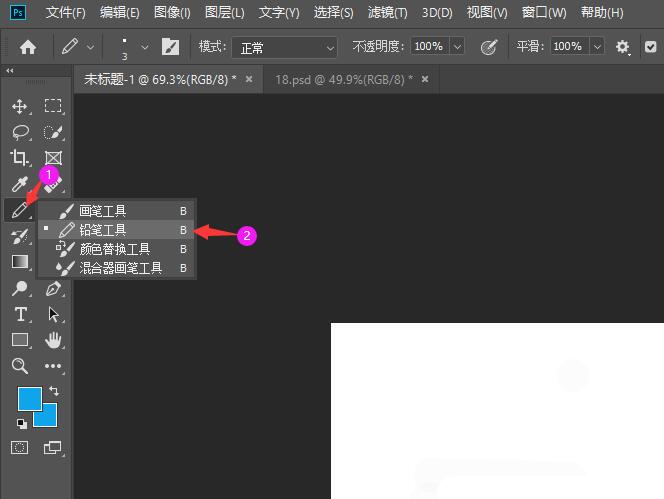Viewport: 664px width, 499px height.
Task: Click the foreground blue color swatch
Action: (x=29, y=398)
